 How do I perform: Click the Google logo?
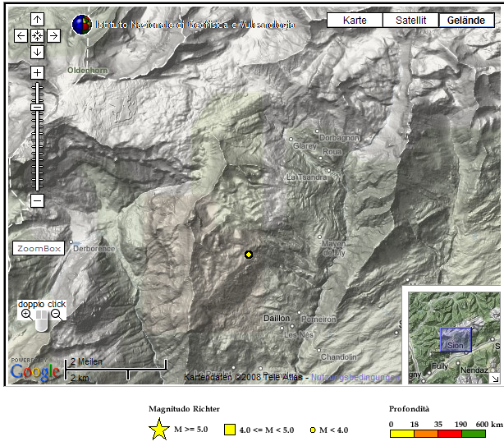35,372
